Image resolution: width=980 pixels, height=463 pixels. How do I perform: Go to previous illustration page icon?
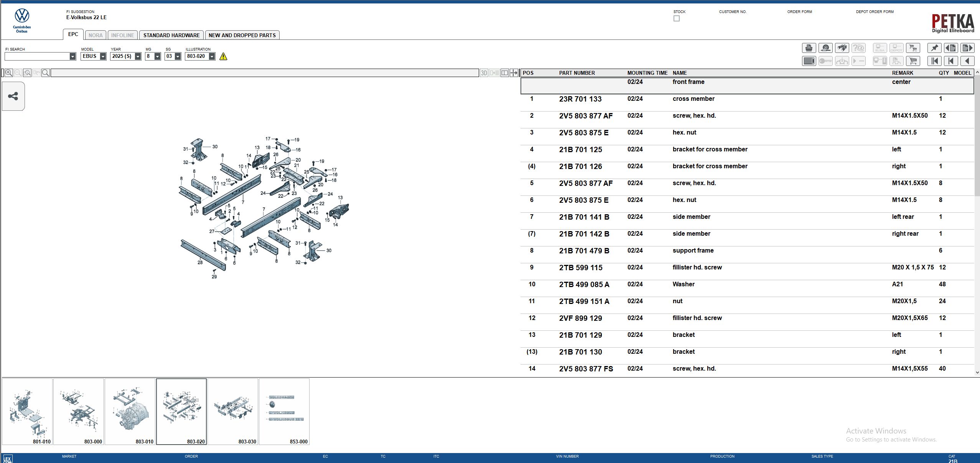pos(951,48)
